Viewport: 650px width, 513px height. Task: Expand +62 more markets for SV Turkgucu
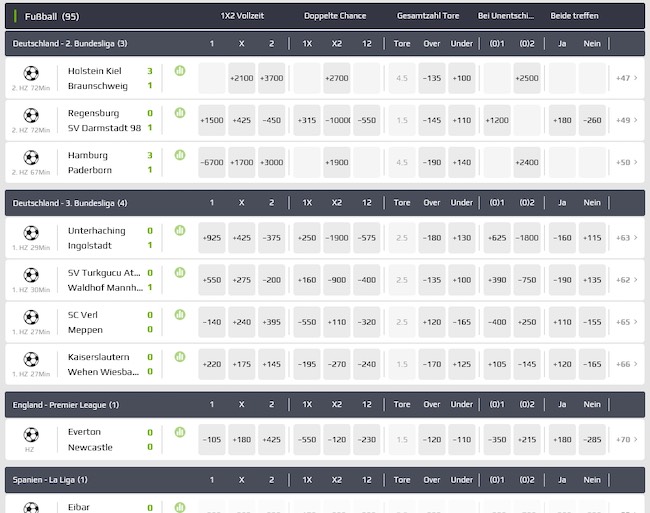coord(626,280)
